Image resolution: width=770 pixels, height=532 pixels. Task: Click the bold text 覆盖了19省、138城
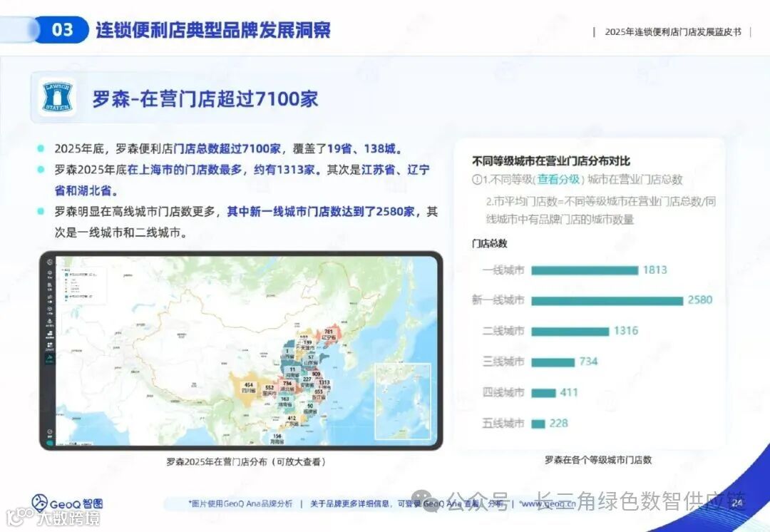pyautogui.click(x=346, y=148)
